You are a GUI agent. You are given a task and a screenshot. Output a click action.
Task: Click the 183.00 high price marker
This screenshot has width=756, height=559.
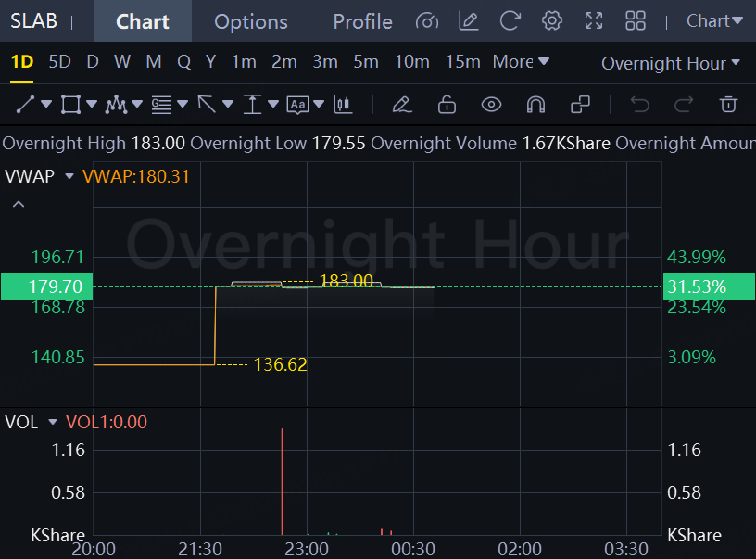click(346, 280)
